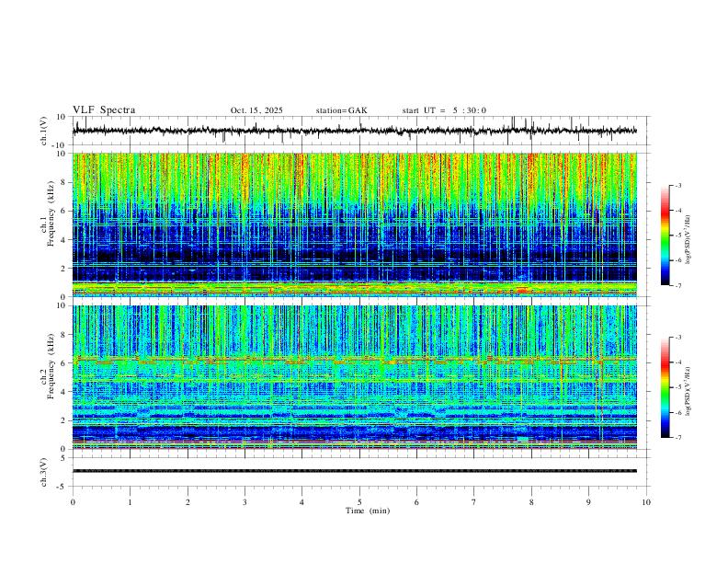Click the ch.2 colorbar "log(PSD)" label
Image resolution: width=728 pixels, height=563 pixels.
pyautogui.click(x=688, y=391)
